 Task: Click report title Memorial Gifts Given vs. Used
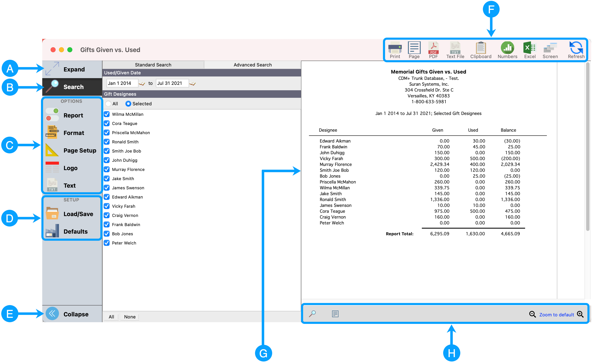[429, 72]
